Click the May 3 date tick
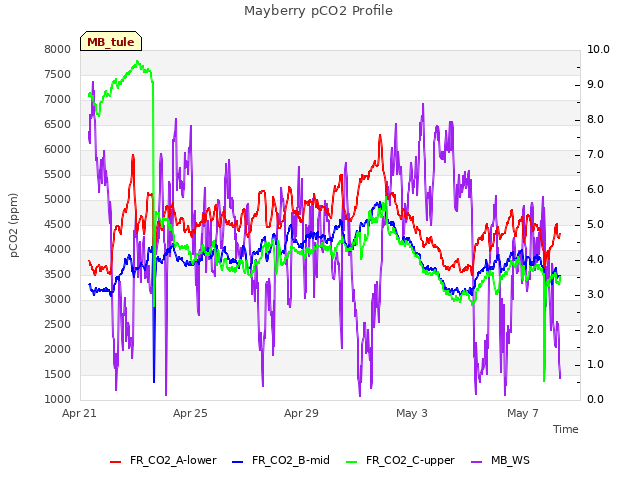The height and width of the screenshot is (480, 640). [412, 413]
